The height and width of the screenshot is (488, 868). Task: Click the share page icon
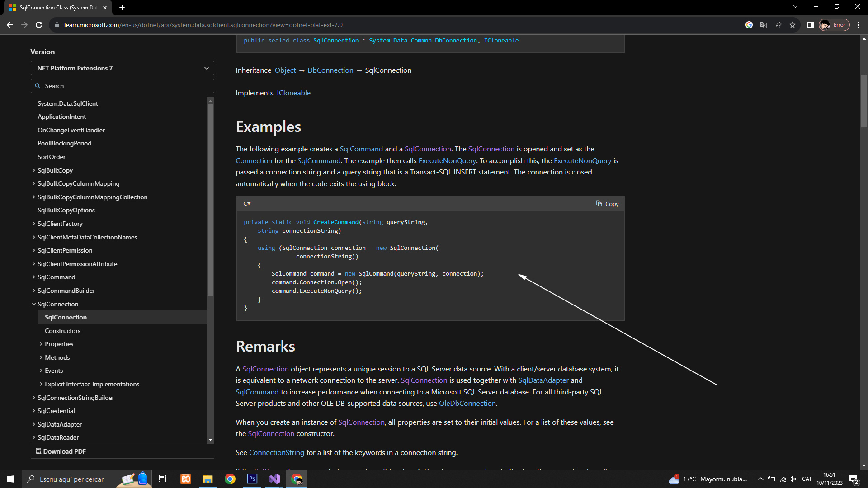point(778,25)
